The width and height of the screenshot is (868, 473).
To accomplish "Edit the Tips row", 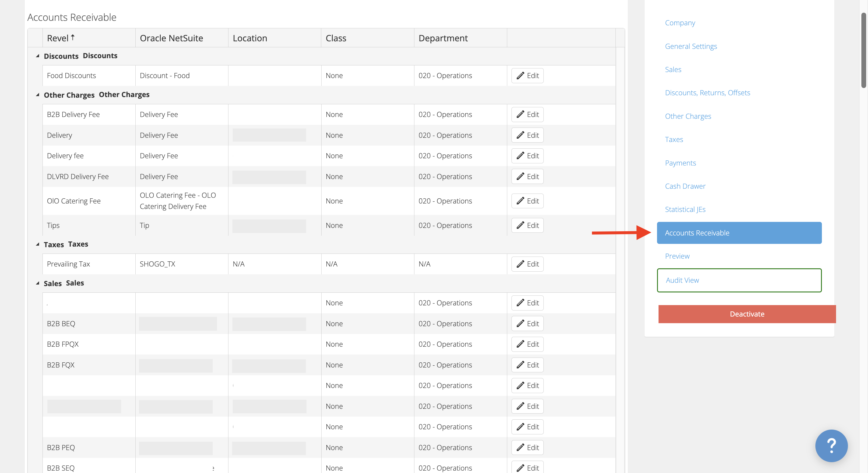I will (x=527, y=225).
